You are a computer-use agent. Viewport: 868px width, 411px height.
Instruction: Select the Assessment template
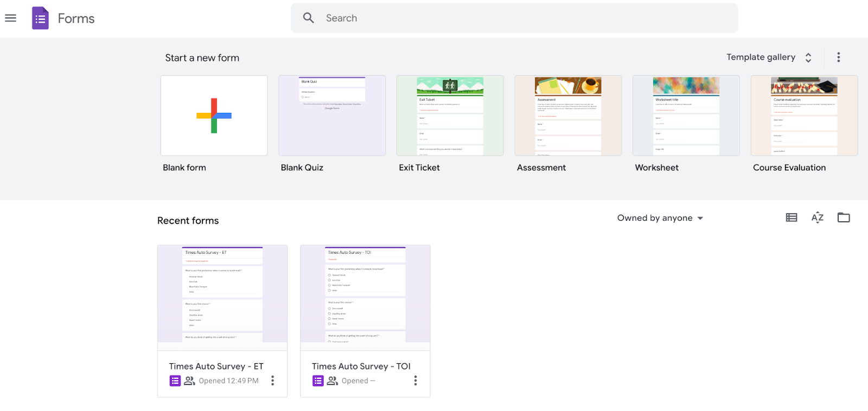pos(568,115)
